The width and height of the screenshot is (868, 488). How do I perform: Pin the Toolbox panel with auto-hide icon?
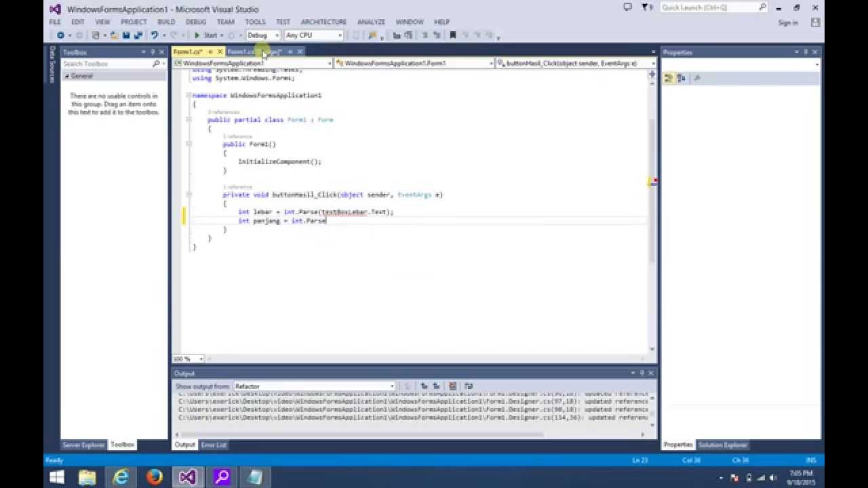pos(153,52)
